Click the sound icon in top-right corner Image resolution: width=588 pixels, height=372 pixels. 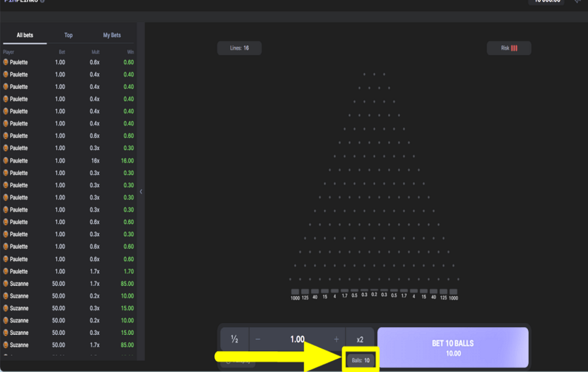[x=578, y=2]
